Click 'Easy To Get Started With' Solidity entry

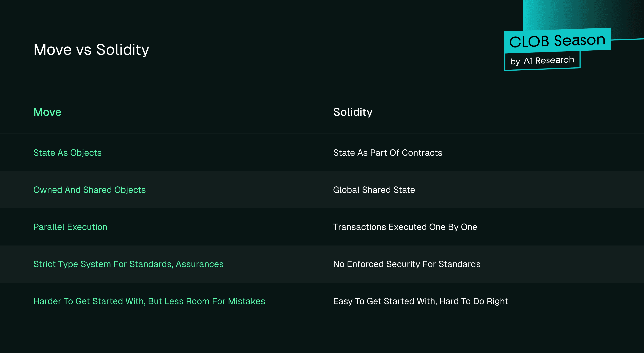pos(420,301)
